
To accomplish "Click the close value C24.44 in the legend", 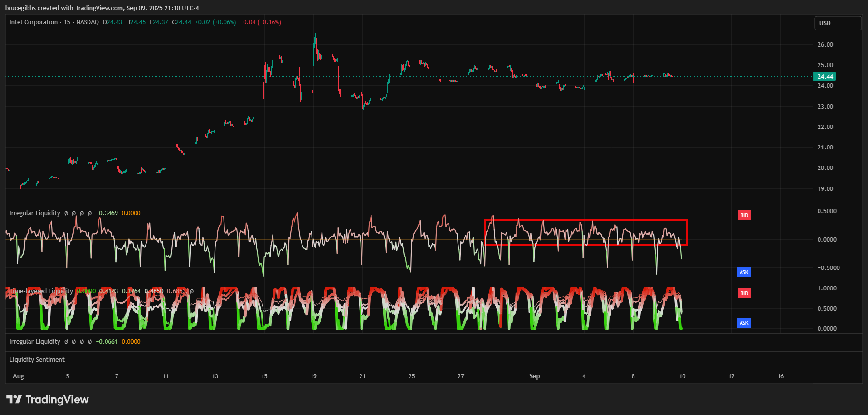I will [x=182, y=22].
